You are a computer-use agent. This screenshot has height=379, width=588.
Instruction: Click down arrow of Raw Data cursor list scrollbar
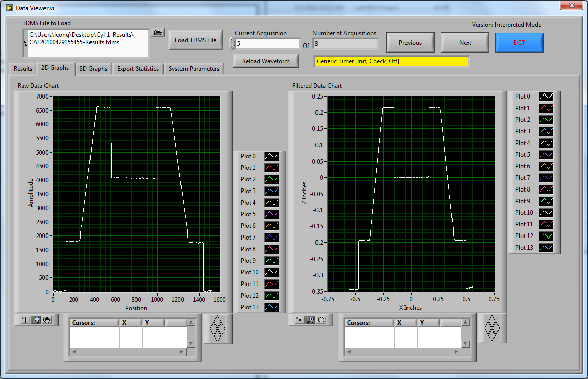coord(191,344)
